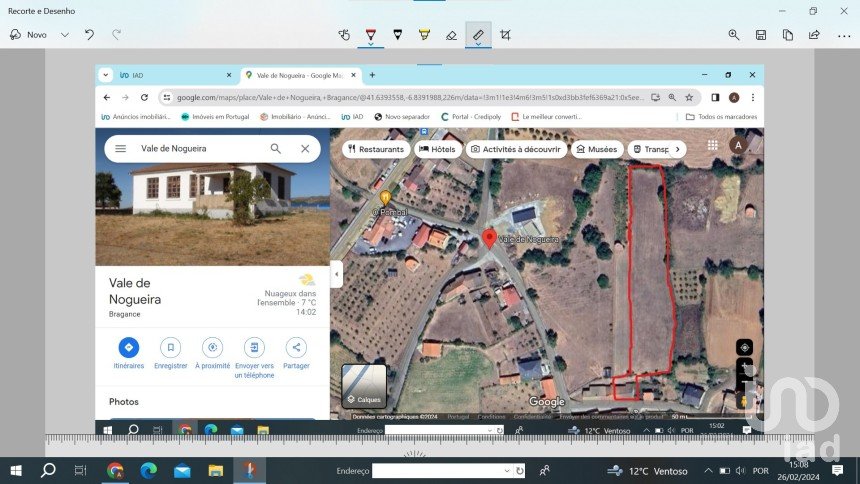
Task: Click the À proximité nearby button
Action: pyautogui.click(x=212, y=353)
